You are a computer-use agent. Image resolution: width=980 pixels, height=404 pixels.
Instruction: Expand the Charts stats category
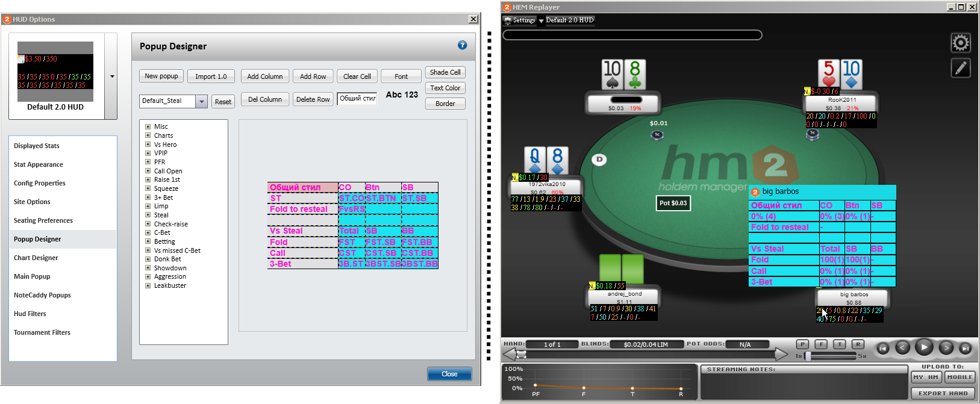tap(148, 135)
